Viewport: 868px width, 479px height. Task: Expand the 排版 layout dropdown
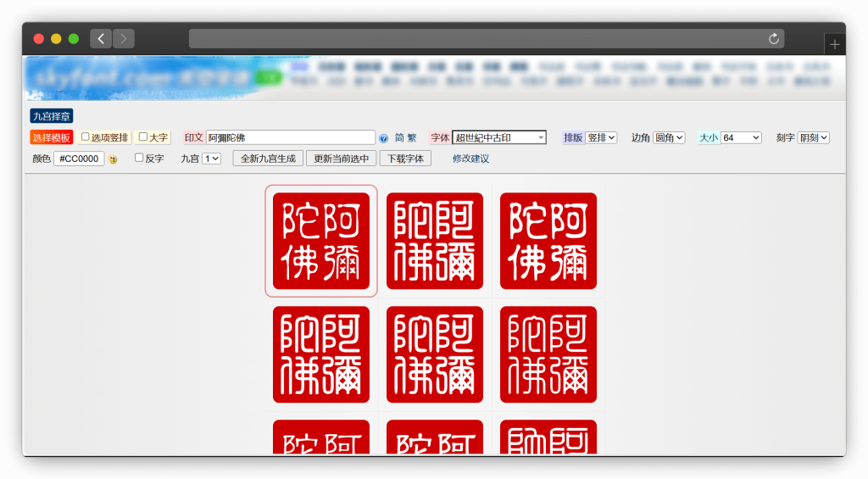601,137
